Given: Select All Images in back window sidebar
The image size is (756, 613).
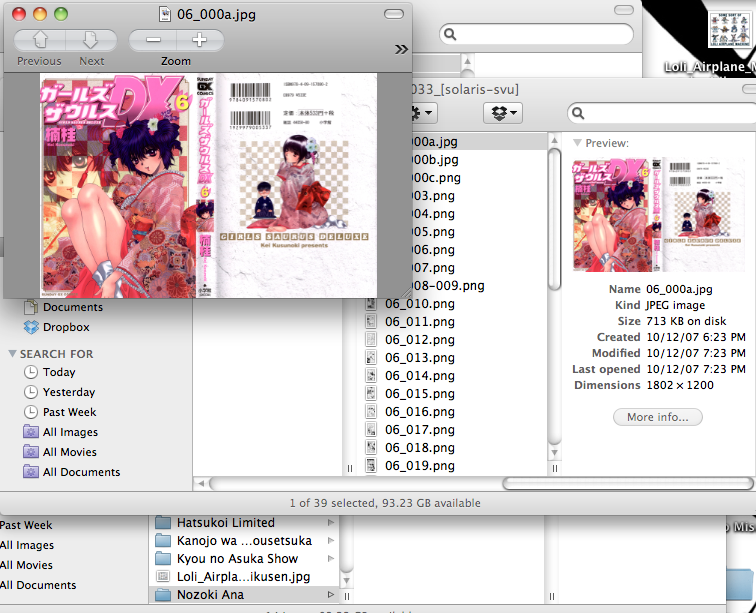Looking at the screenshot, I should [27, 545].
